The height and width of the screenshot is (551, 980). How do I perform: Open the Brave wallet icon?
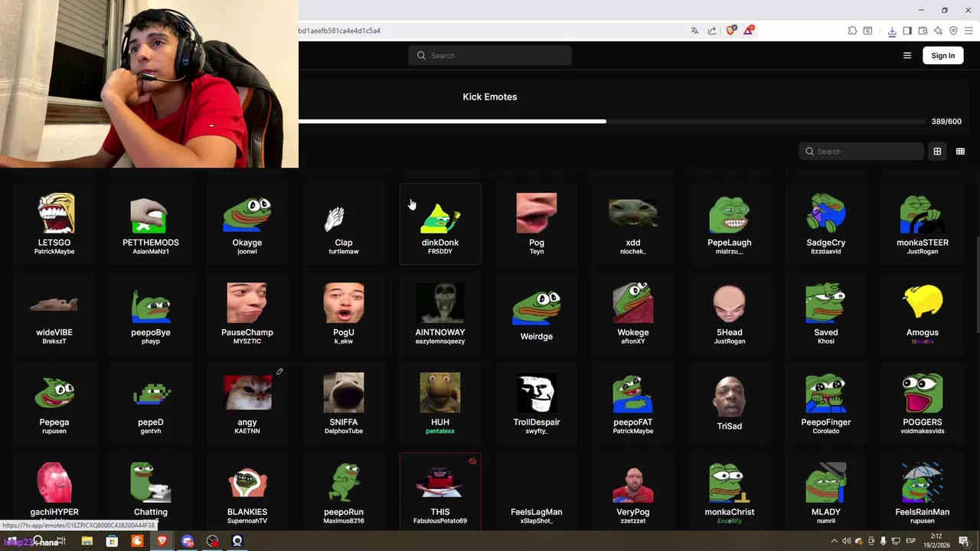pyautogui.click(x=923, y=31)
